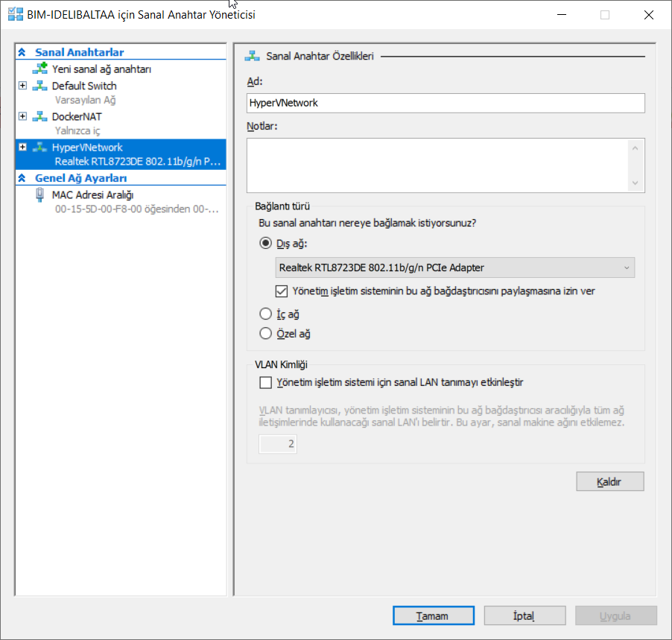Open the Realtek adapter dropdown list
672x640 pixels.
coord(455,267)
